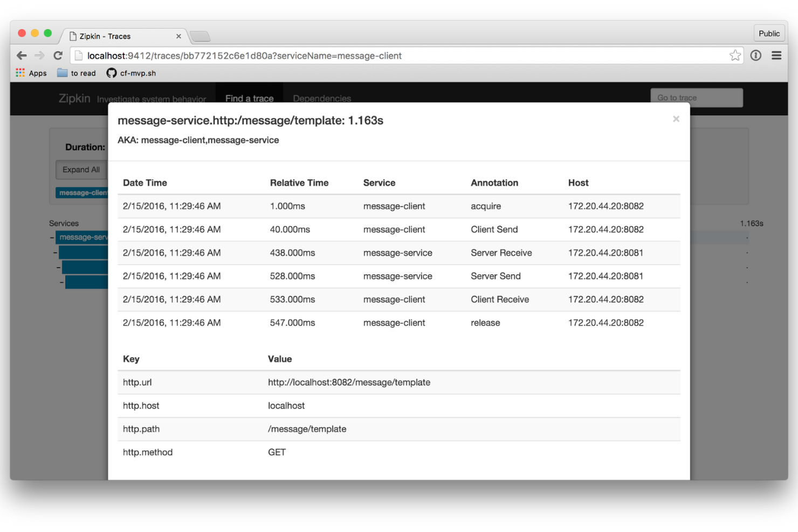Click the Annotation column header
Image resolution: width=798 pixels, height=532 pixels.
(x=494, y=183)
